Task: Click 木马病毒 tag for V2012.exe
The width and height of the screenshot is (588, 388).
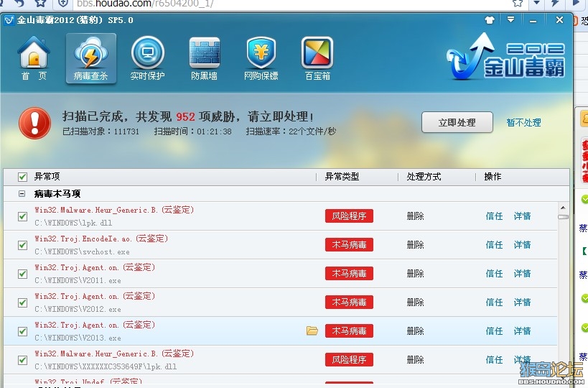Action: pos(349,302)
